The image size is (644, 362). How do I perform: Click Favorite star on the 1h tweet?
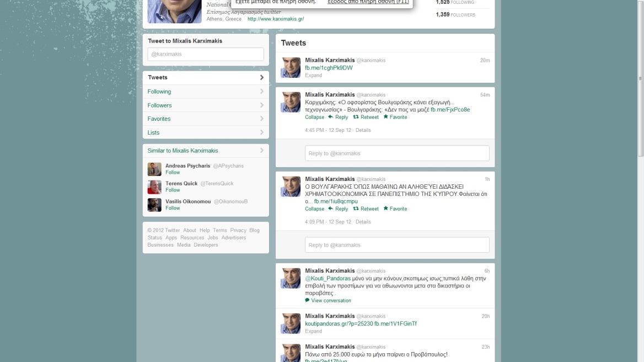coord(386,209)
